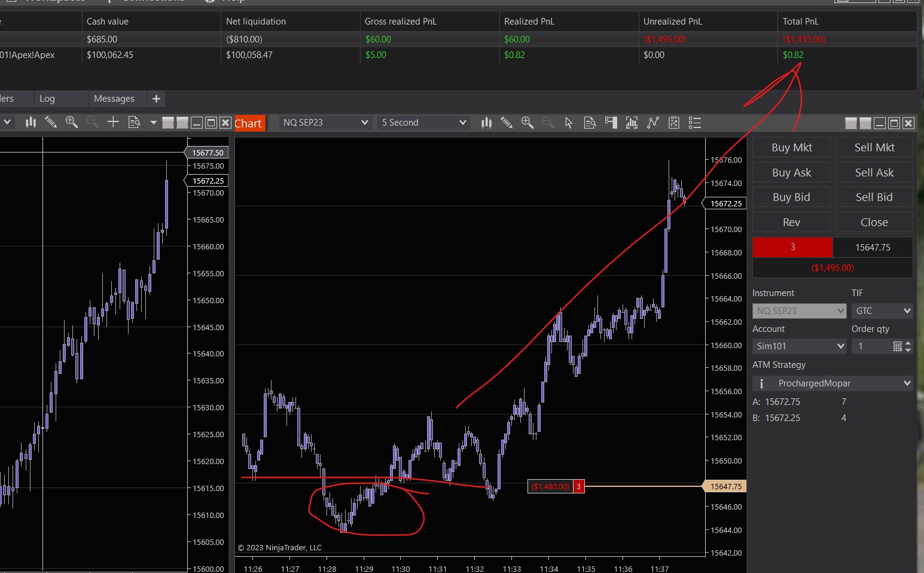Open the TIF dropdown set to GTC
This screenshot has height=573, width=924.
882,311
